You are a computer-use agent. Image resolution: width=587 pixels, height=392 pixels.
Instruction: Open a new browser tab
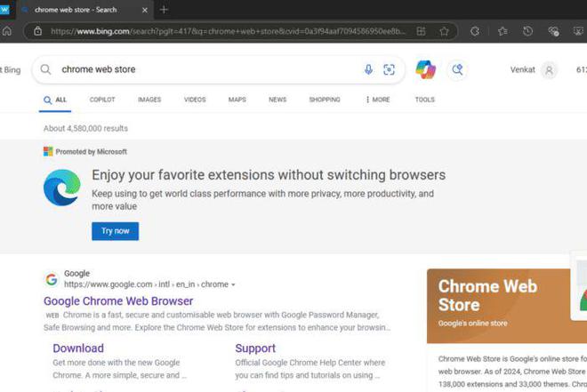(164, 9)
